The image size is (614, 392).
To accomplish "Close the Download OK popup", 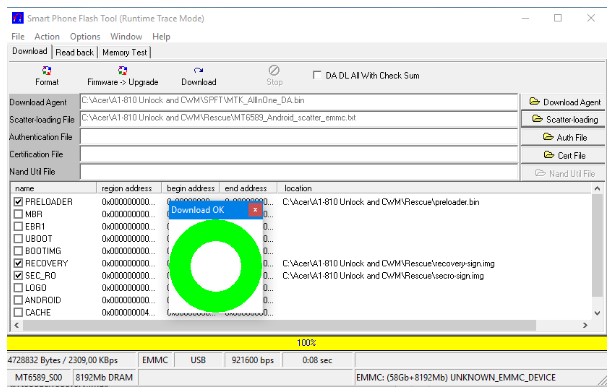I will pyautogui.click(x=255, y=210).
